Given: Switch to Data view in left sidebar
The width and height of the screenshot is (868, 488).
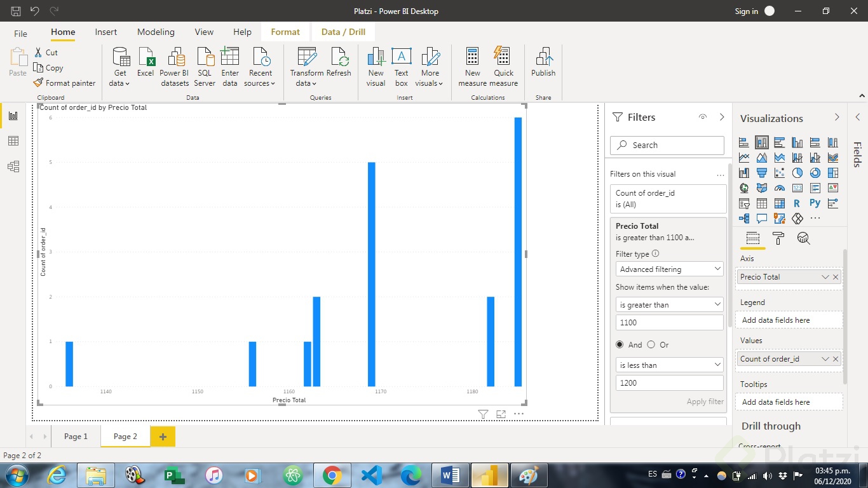Looking at the screenshot, I should click(13, 141).
